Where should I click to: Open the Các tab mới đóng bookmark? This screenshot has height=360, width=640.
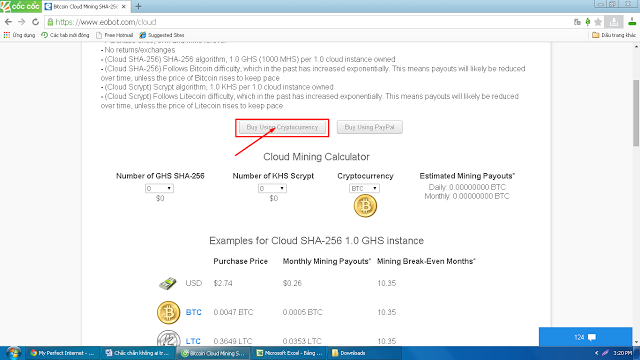coord(65,35)
